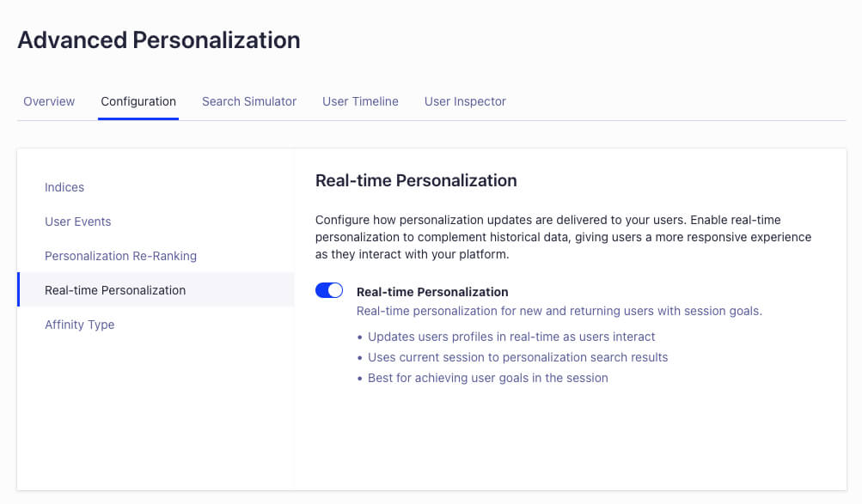The image size is (862, 504).
Task: Turn off real-time personalization with the switch
Action: point(328,290)
